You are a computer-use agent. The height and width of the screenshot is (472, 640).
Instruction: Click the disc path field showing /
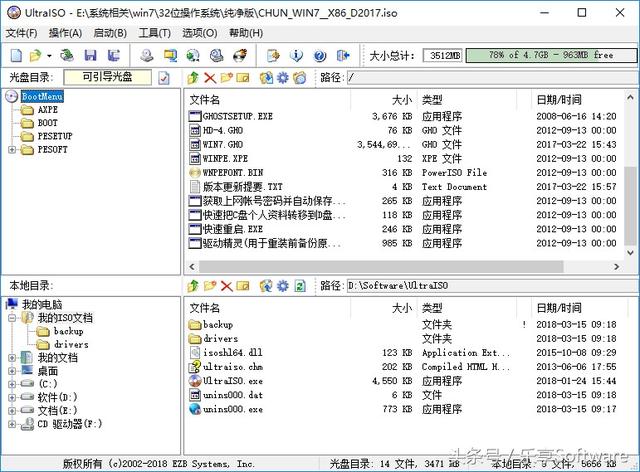(493, 78)
